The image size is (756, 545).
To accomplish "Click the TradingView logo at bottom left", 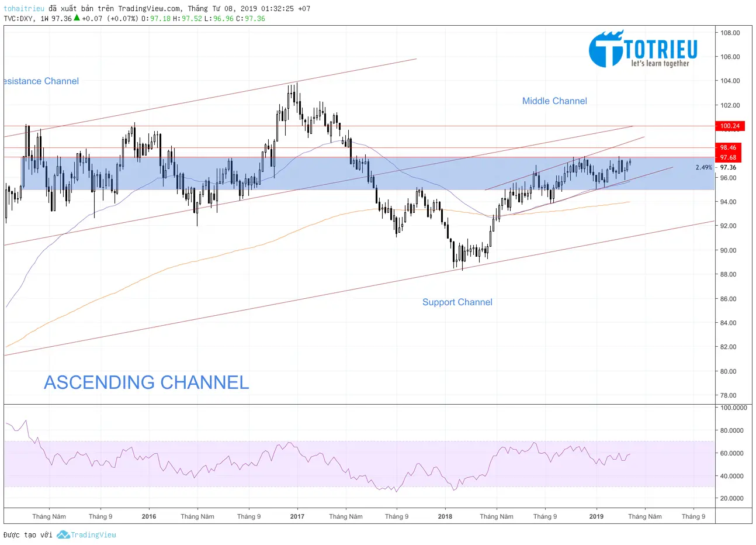I will [x=86, y=534].
